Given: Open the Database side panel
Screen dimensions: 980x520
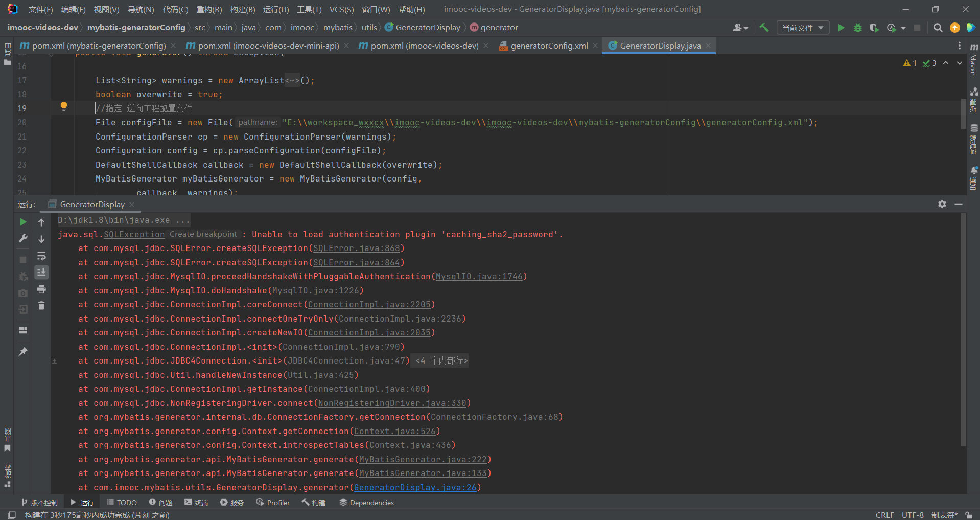Looking at the screenshot, I should click(974, 139).
